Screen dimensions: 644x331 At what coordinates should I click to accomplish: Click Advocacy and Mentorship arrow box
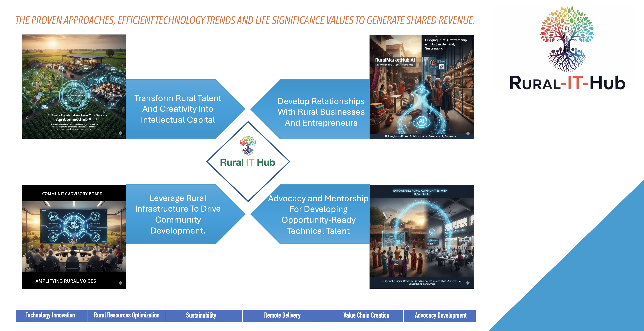(x=318, y=214)
